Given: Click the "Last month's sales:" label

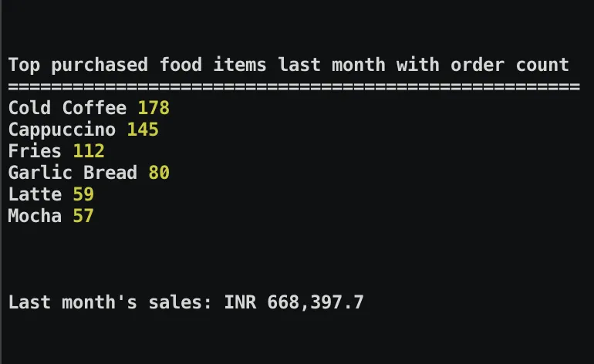Looking at the screenshot, I should (x=110, y=302).
